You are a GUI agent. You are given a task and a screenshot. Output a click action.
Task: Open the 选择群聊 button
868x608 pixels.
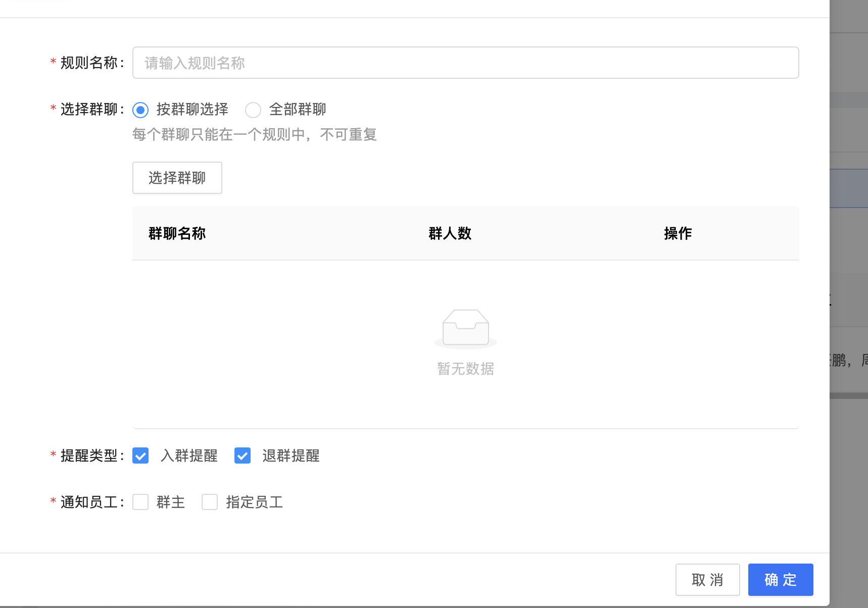[x=177, y=178]
